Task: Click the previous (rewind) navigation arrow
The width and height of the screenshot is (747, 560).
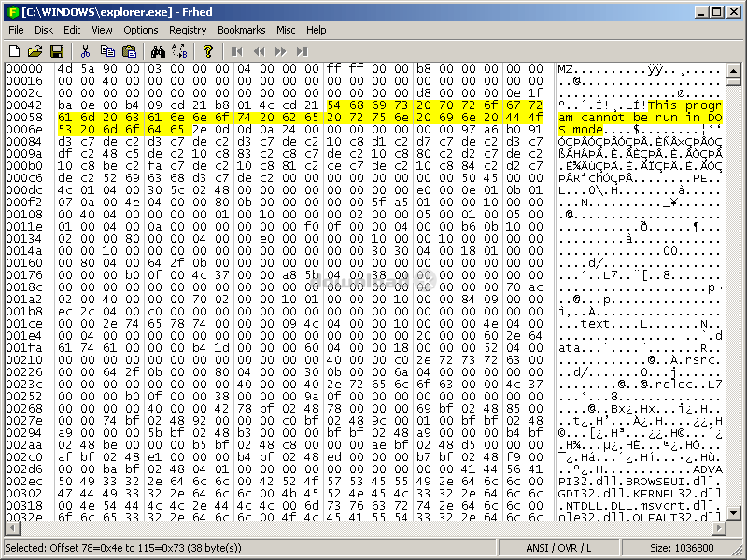Action: click(x=259, y=51)
